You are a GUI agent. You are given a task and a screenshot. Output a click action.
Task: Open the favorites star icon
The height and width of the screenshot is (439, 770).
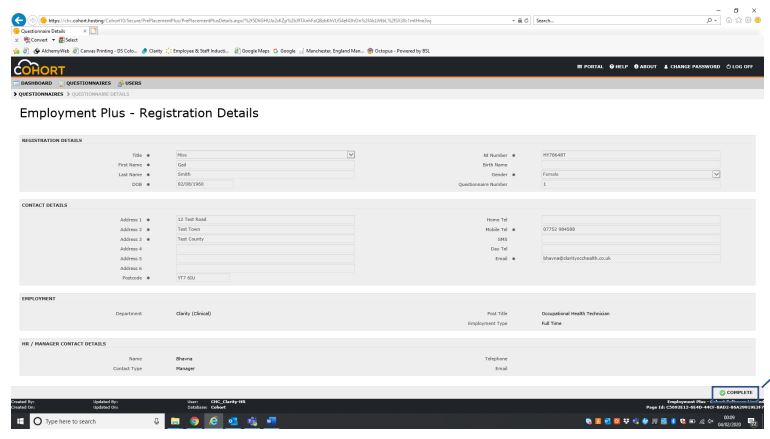pos(739,21)
